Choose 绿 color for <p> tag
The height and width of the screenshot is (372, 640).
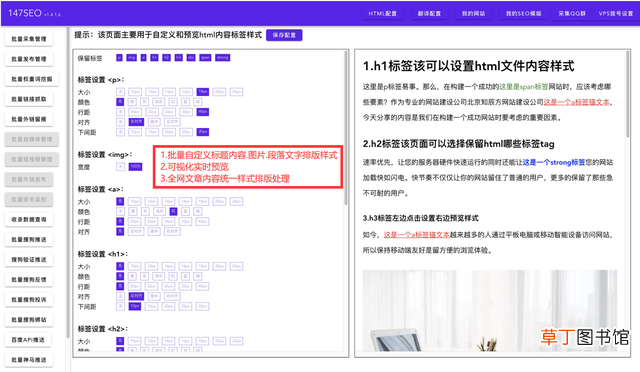[x=197, y=102]
